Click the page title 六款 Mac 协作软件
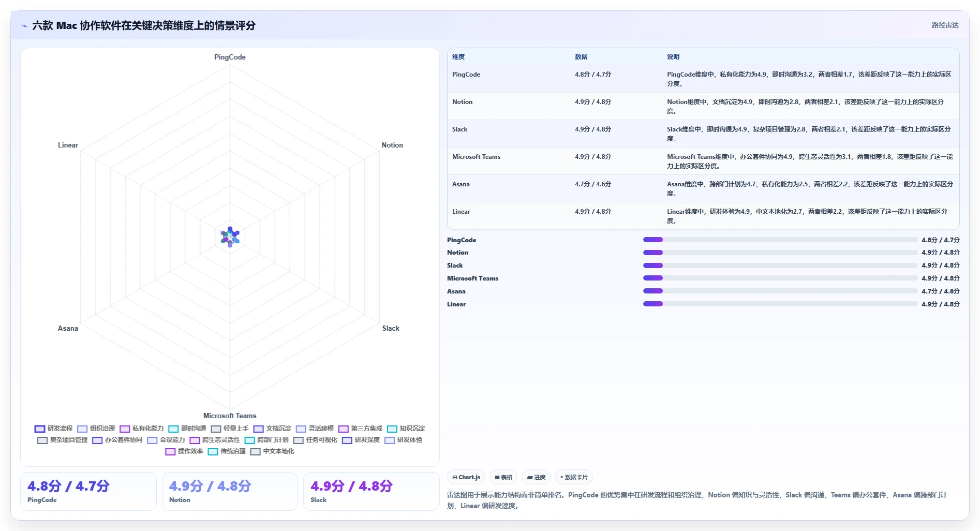 (x=144, y=25)
